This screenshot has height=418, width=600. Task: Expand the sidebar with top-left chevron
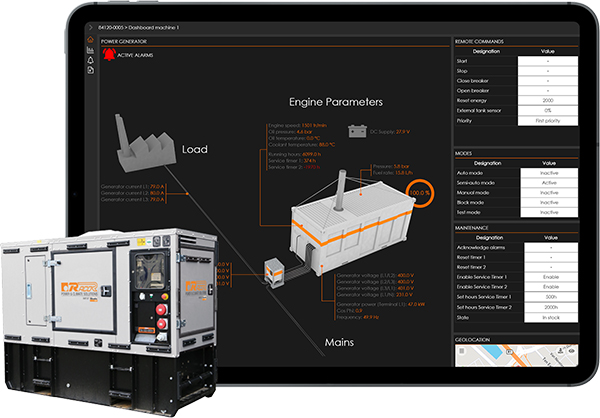(91, 28)
